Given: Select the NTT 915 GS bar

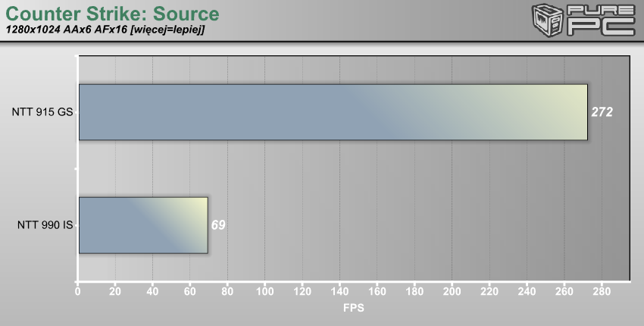Looking at the screenshot, I should pos(333,112).
